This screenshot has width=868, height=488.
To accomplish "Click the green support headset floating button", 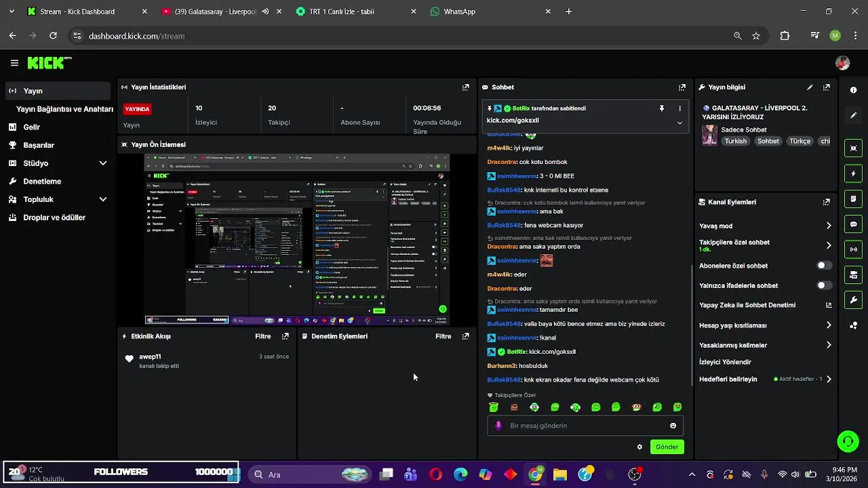I will (x=848, y=441).
